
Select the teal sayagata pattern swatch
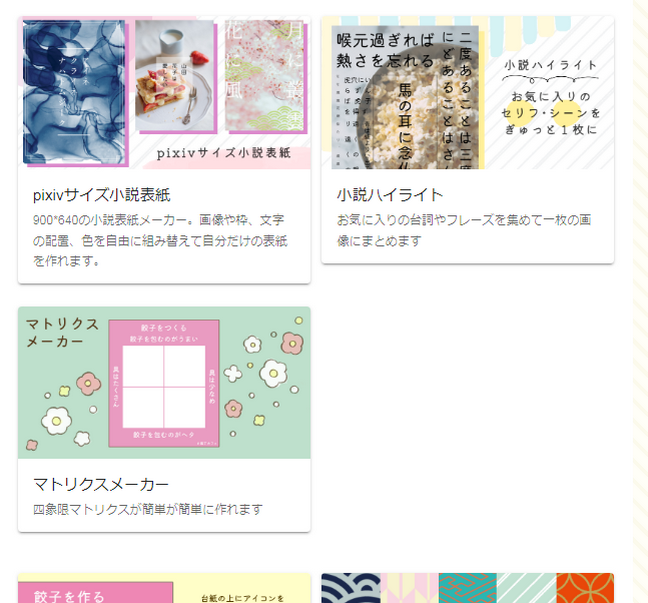click(467, 588)
